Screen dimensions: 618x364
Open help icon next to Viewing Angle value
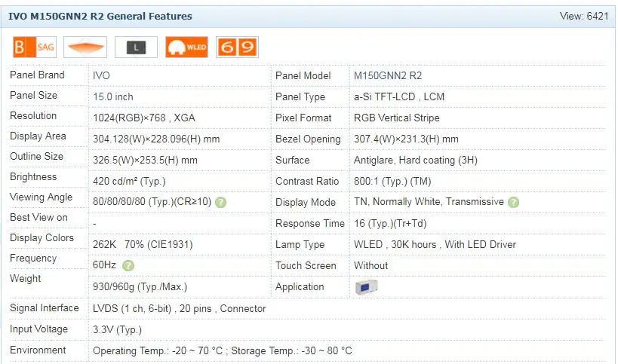(x=220, y=202)
